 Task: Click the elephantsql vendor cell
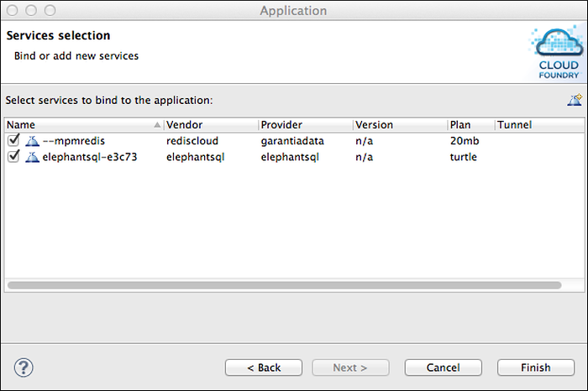click(196, 157)
